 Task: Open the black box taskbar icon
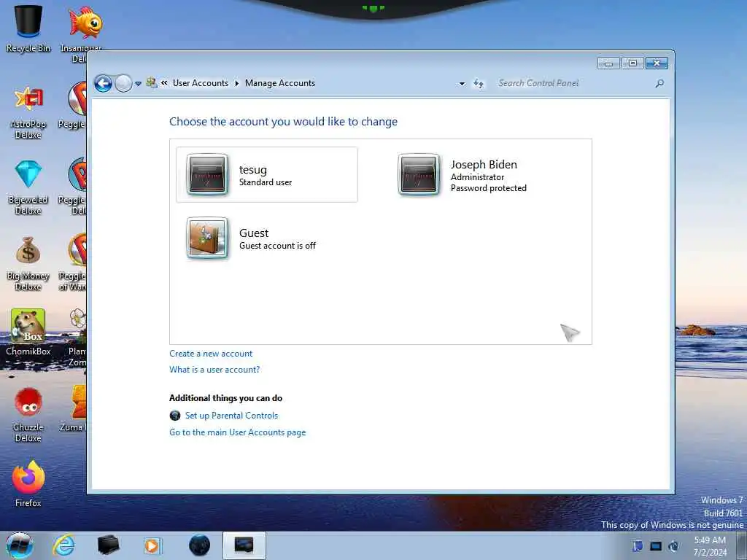(x=108, y=545)
